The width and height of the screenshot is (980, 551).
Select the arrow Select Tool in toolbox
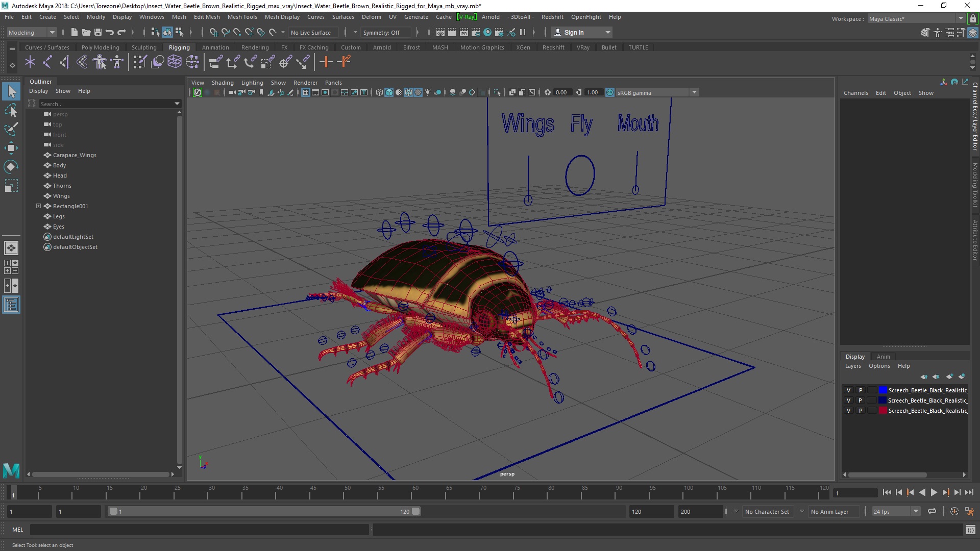(11, 92)
